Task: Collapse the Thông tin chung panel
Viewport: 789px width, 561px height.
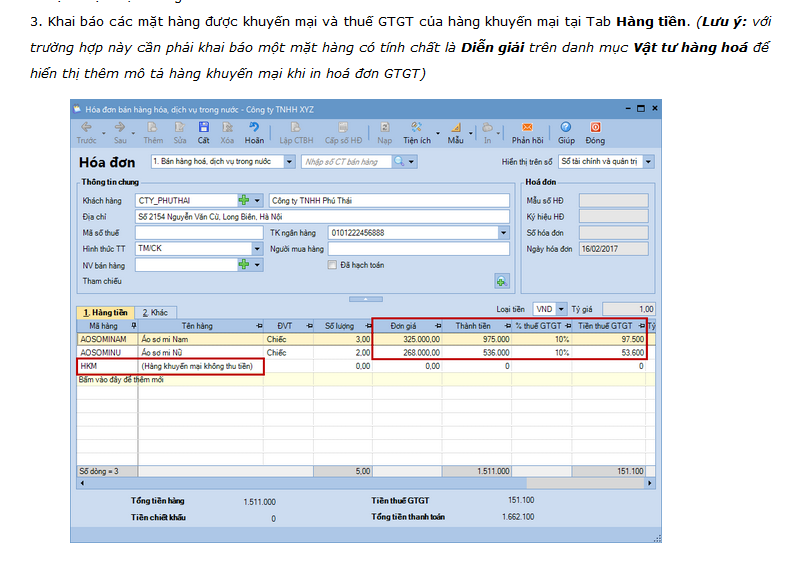Action: coord(366,299)
